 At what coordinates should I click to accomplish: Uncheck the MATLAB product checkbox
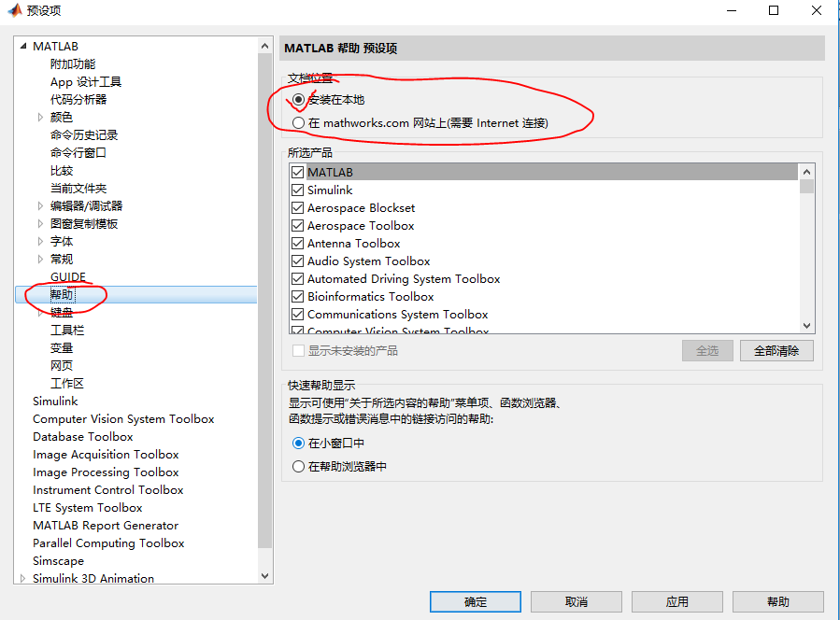[x=298, y=173]
